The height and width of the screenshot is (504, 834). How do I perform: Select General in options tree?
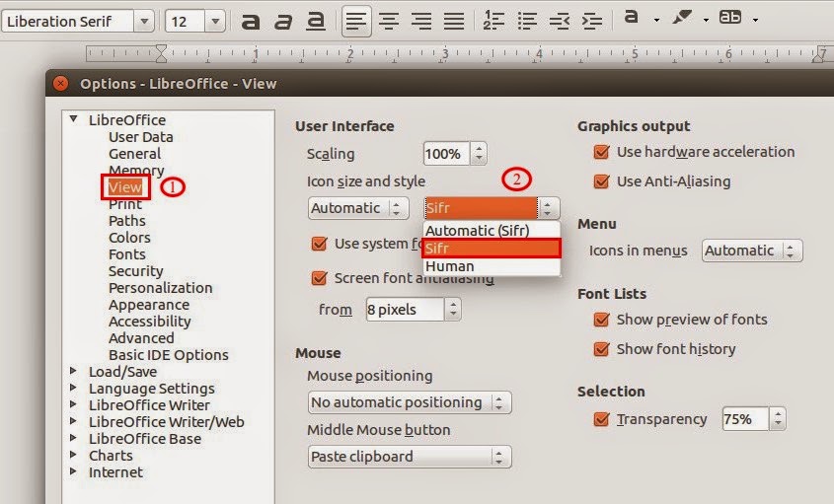tap(134, 154)
